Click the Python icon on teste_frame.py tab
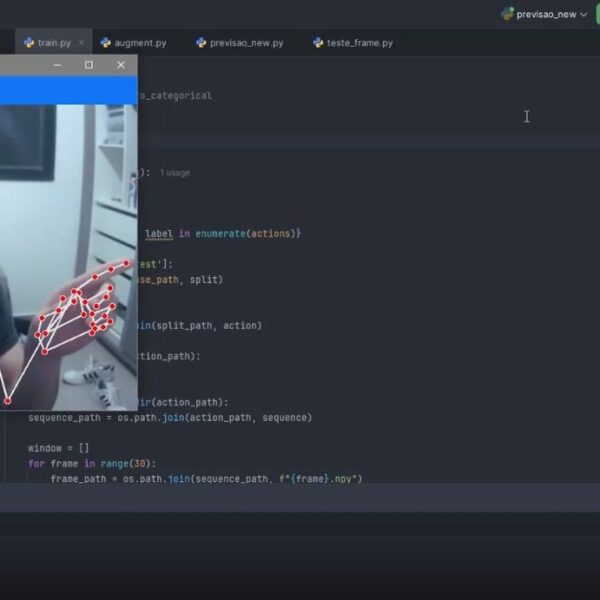Image resolution: width=600 pixels, height=600 pixels. 318,43
